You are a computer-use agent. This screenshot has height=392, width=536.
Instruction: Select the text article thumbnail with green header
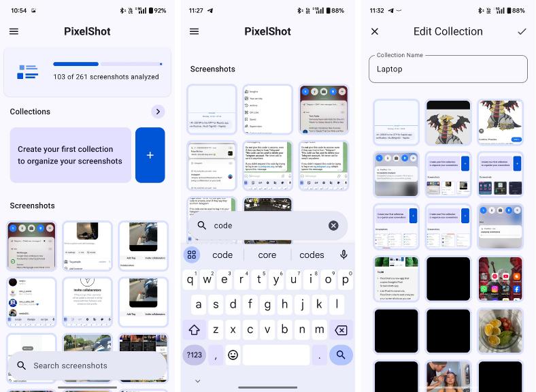(x=396, y=279)
